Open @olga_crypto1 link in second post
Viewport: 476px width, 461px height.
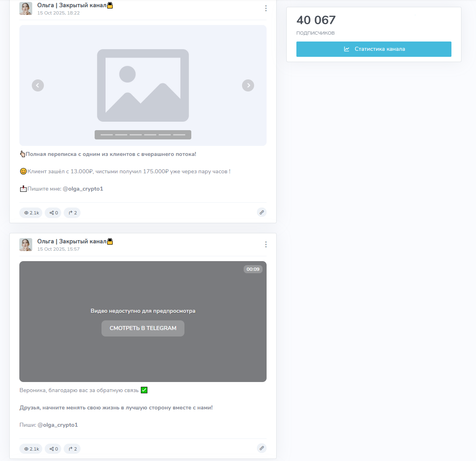[58, 425]
